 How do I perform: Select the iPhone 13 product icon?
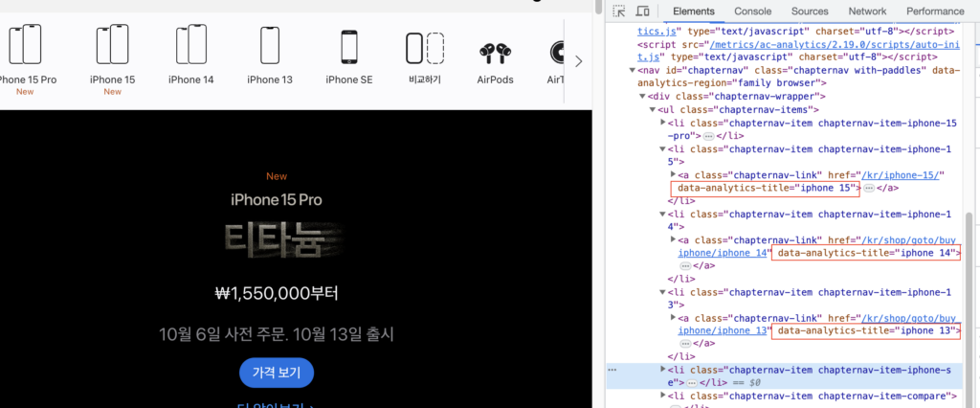point(270,45)
